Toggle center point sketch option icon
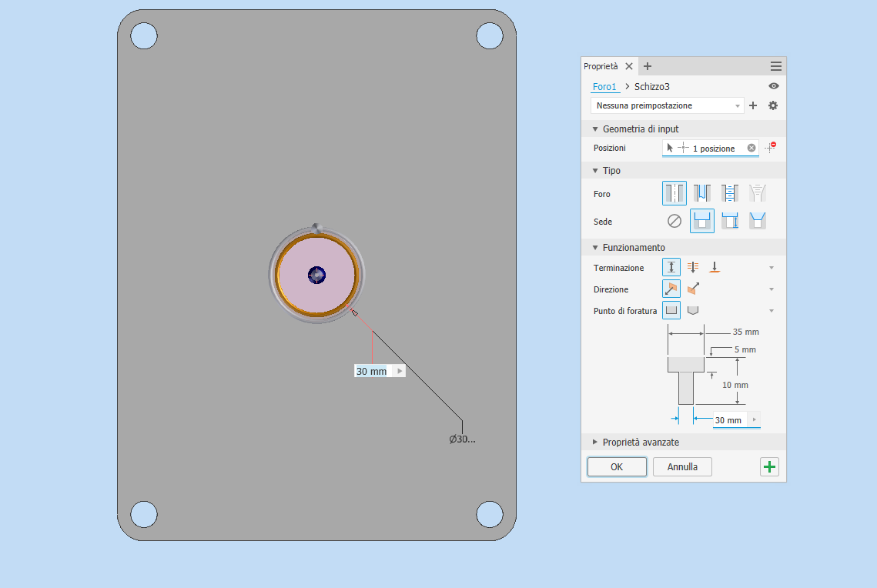Screen dimensions: 877x588 point(771,147)
